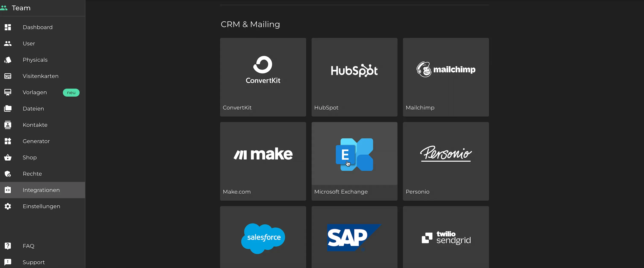Open the Support link
This screenshot has height=268, width=644.
tap(42, 262)
